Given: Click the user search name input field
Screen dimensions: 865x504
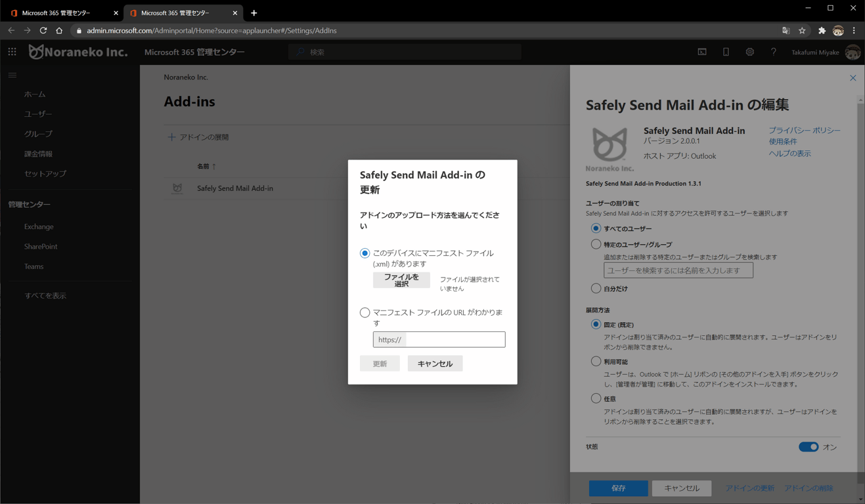Looking at the screenshot, I should (x=678, y=270).
